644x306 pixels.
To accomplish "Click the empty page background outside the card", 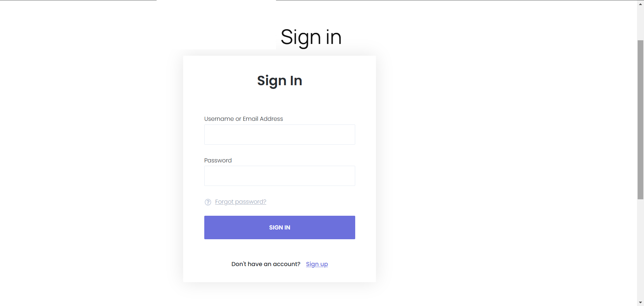I will [486, 151].
